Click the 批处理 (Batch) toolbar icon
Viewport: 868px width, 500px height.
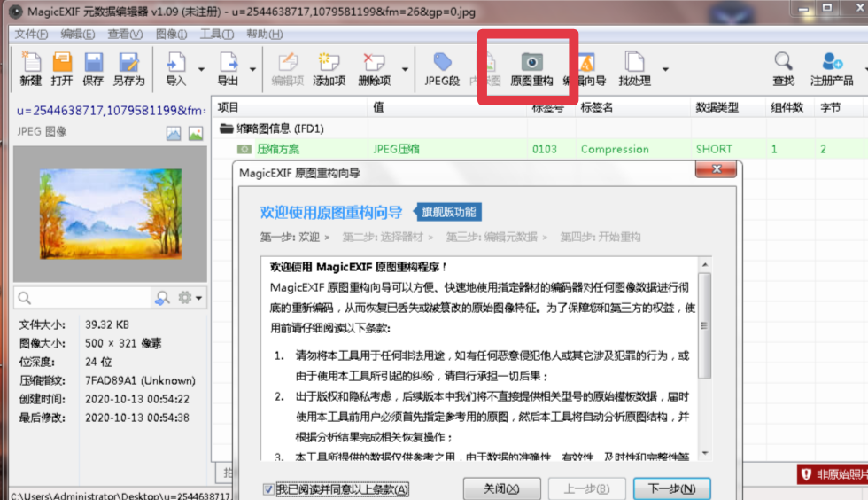click(634, 62)
